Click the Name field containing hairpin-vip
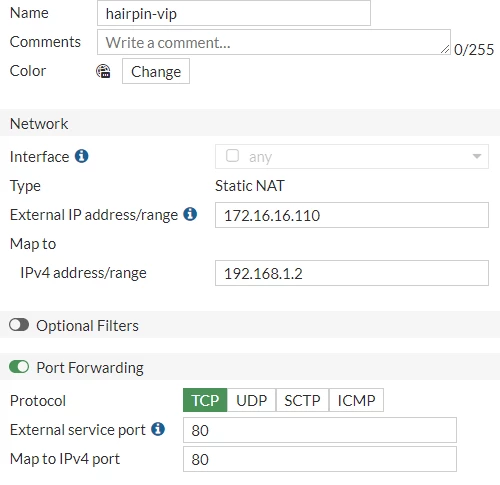 pyautogui.click(x=234, y=13)
